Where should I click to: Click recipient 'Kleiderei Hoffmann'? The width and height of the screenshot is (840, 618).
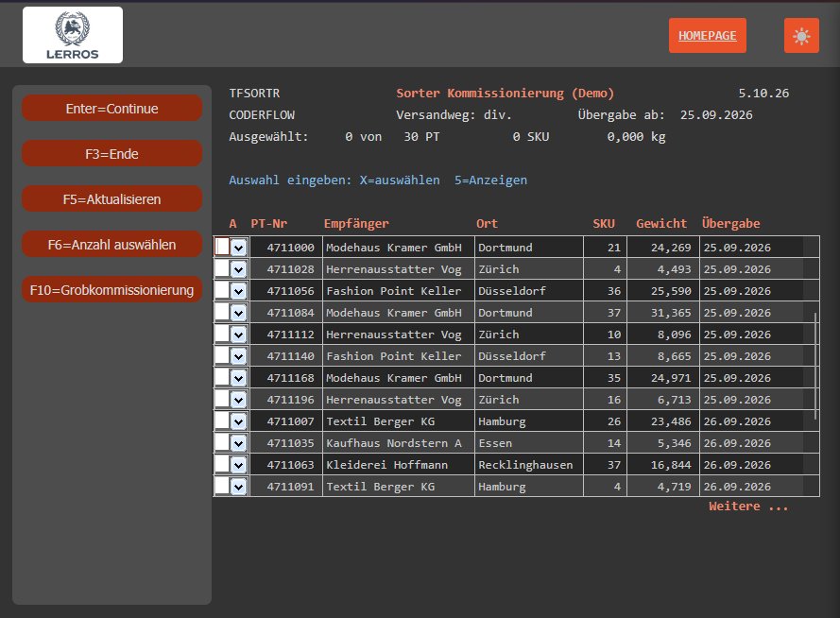(x=386, y=465)
